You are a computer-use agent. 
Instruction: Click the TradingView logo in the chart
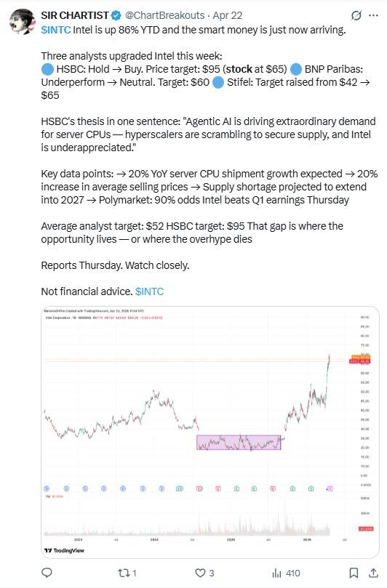tap(64, 550)
